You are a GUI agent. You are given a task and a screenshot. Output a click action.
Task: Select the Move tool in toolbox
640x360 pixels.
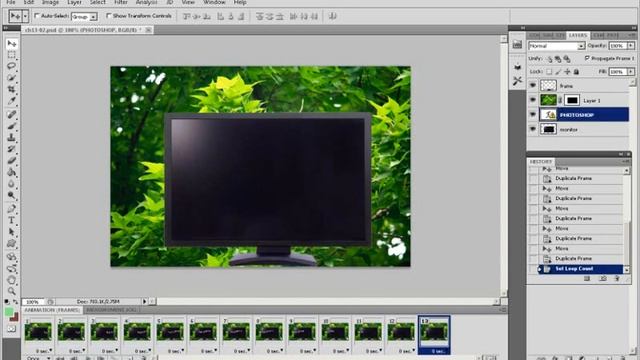click(x=11, y=43)
